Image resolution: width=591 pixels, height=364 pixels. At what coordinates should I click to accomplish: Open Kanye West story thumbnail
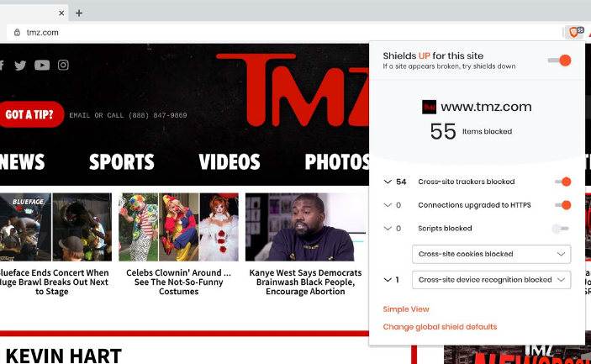tap(305, 227)
